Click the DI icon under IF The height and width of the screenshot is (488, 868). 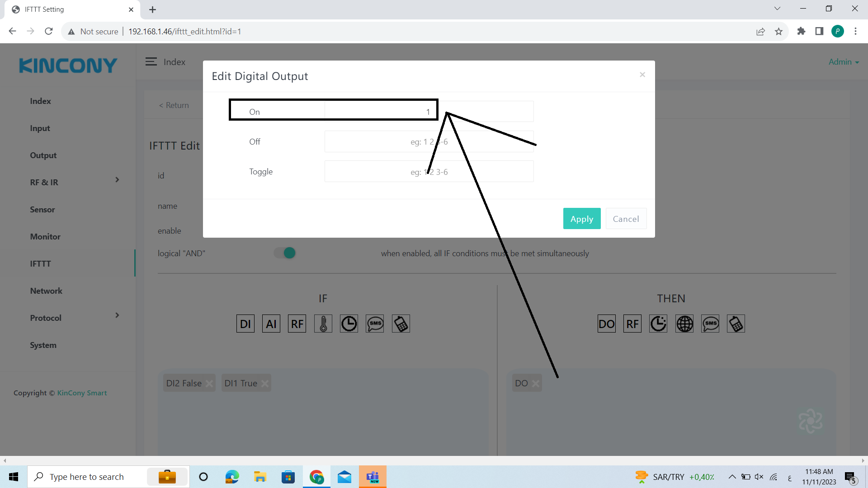245,324
